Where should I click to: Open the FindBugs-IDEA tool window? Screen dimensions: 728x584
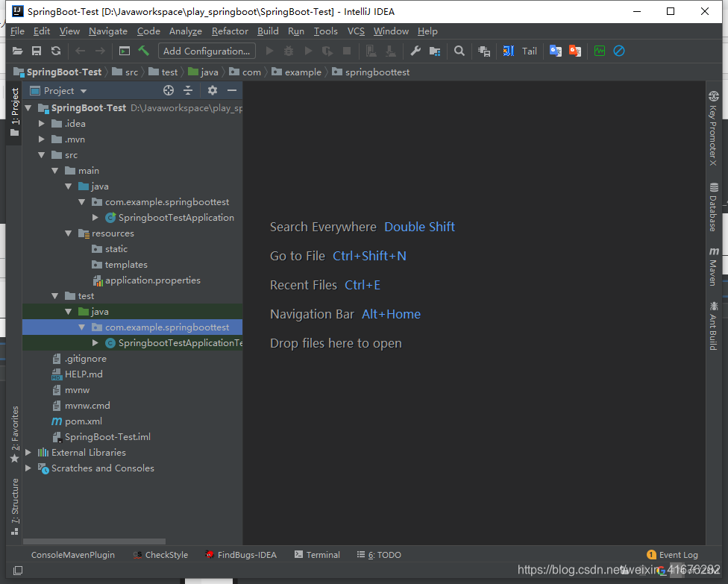[241, 555]
